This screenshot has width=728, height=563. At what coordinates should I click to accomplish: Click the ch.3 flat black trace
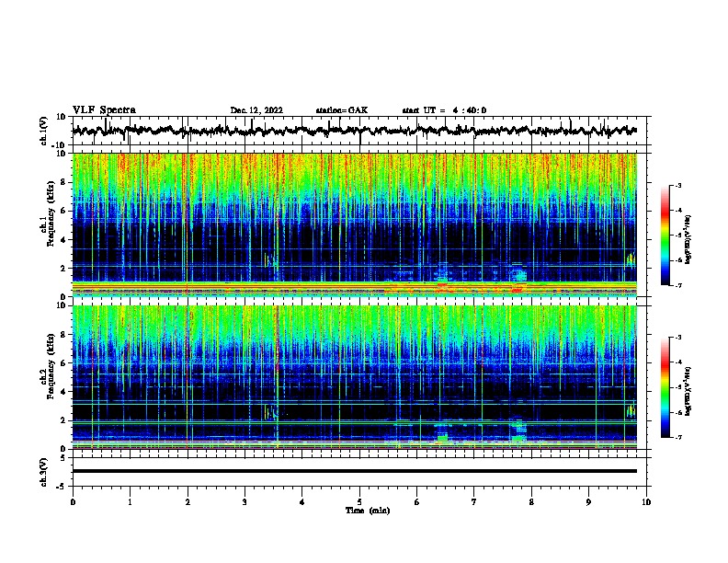pos(355,471)
